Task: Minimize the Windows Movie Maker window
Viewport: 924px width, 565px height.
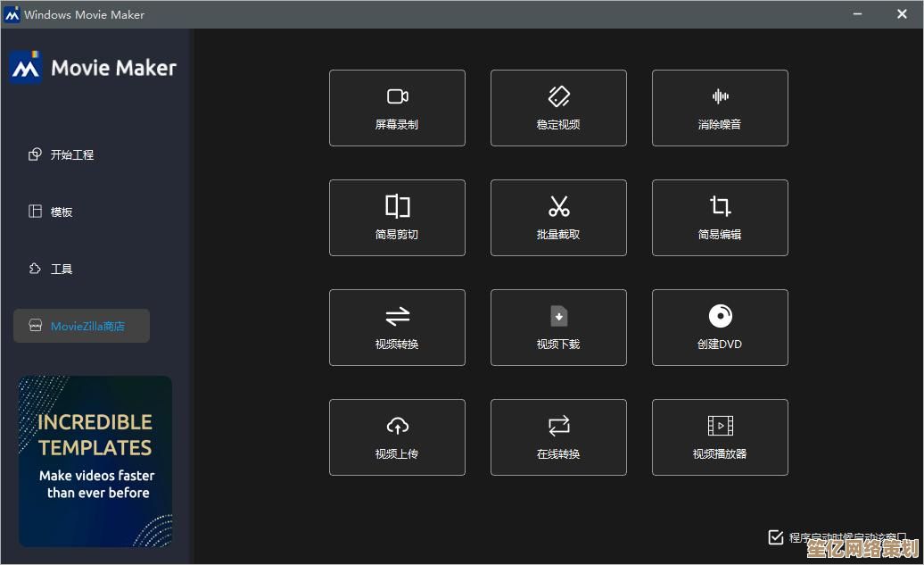Action: (x=857, y=14)
